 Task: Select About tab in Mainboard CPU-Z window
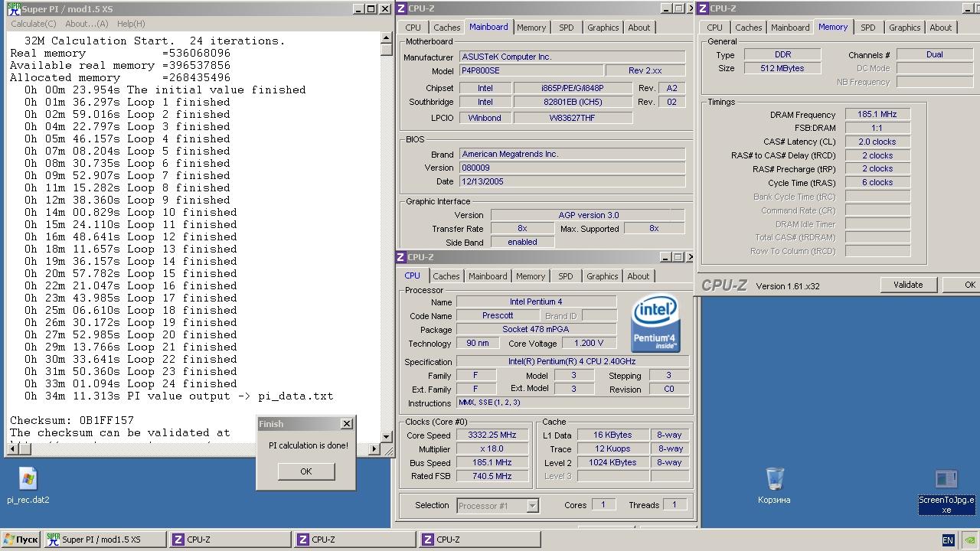639,28
